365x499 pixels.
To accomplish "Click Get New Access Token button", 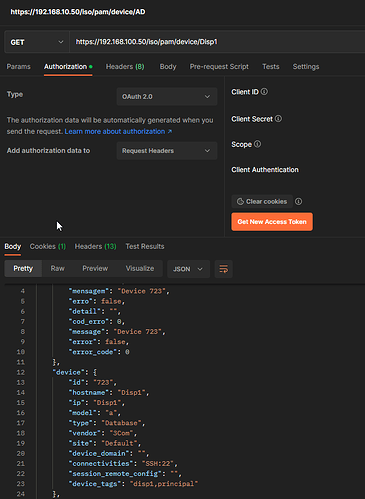I will click(272, 222).
